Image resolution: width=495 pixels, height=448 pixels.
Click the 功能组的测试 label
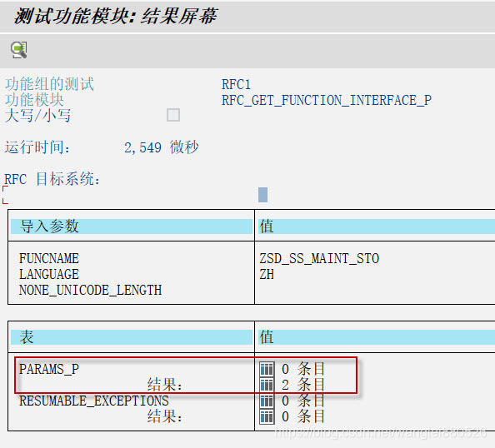[49, 84]
